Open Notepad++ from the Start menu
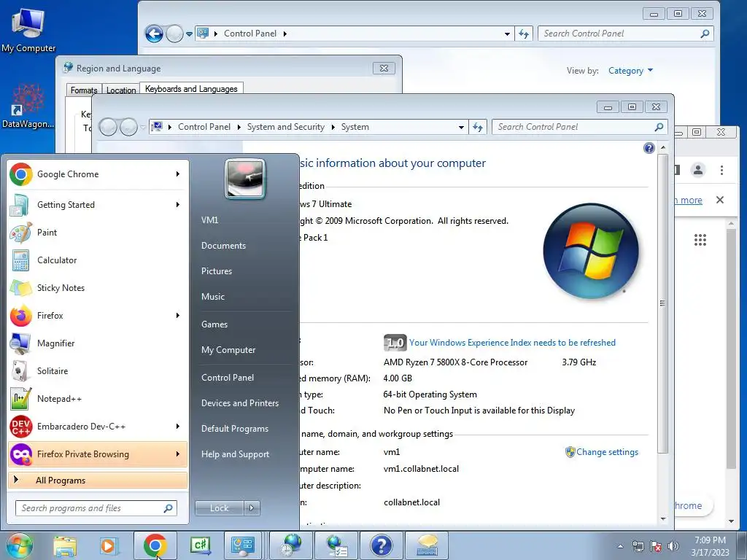This screenshot has width=747, height=560. (98, 399)
